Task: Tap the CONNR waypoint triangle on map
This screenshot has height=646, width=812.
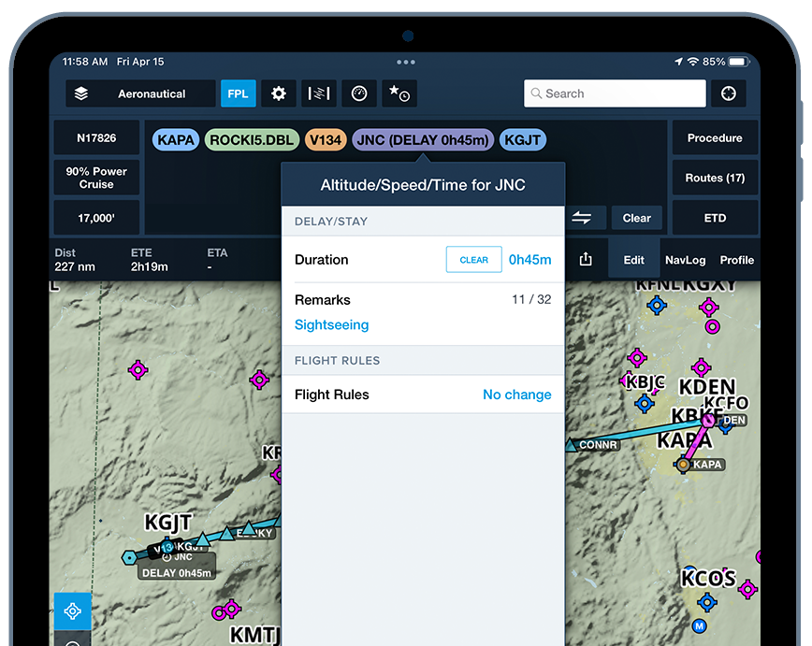Action: click(572, 445)
